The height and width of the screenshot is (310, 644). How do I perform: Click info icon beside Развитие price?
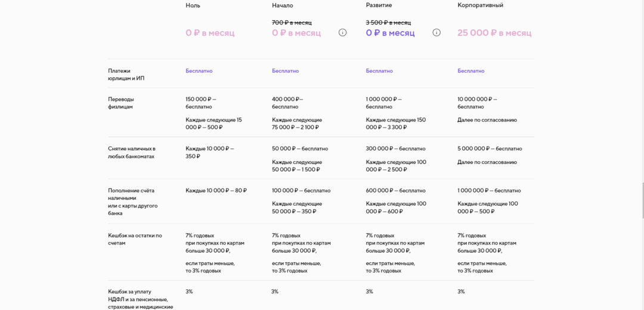click(436, 33)
